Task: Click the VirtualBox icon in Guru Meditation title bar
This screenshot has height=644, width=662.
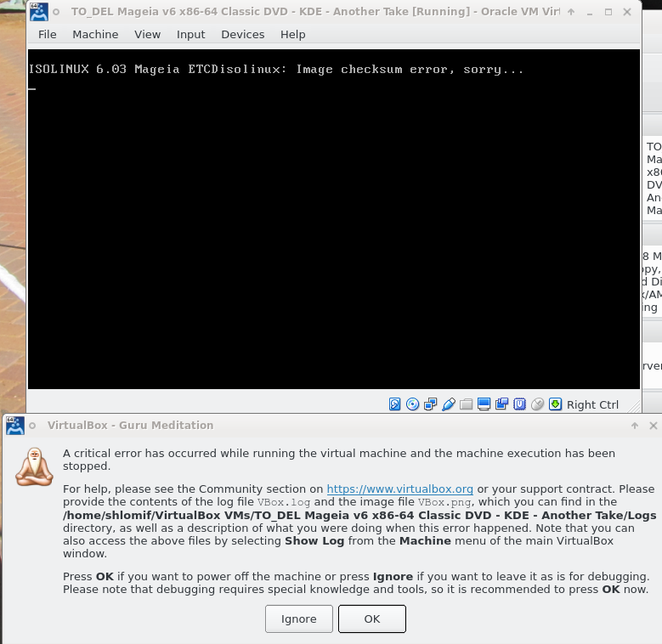Action: (x=15, y=426)
